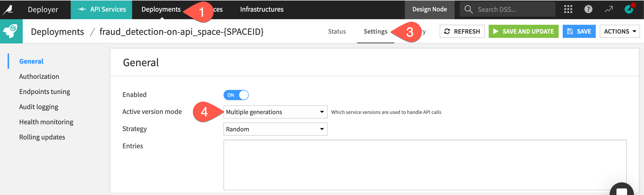The height and width of the screenshot is (195, 644).
Task: Click the search magnifier icon
Action: click(468, 9)
